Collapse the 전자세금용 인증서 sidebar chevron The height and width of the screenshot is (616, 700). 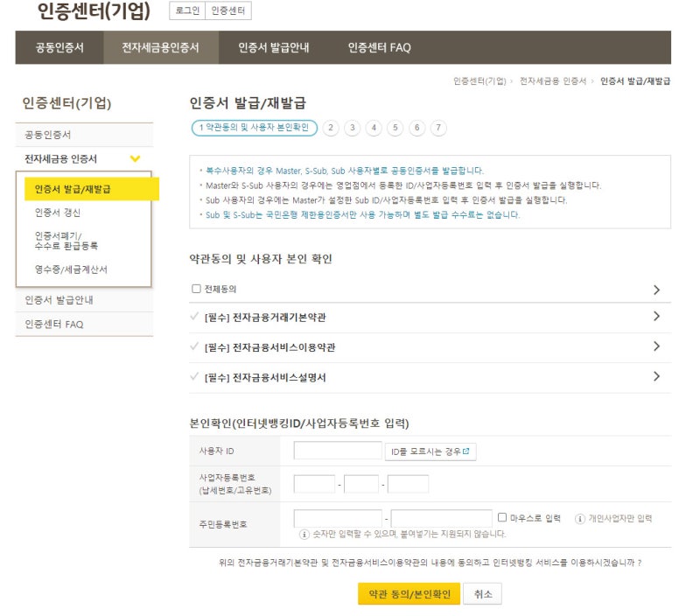pyautogui.click(x=135, y=158)
